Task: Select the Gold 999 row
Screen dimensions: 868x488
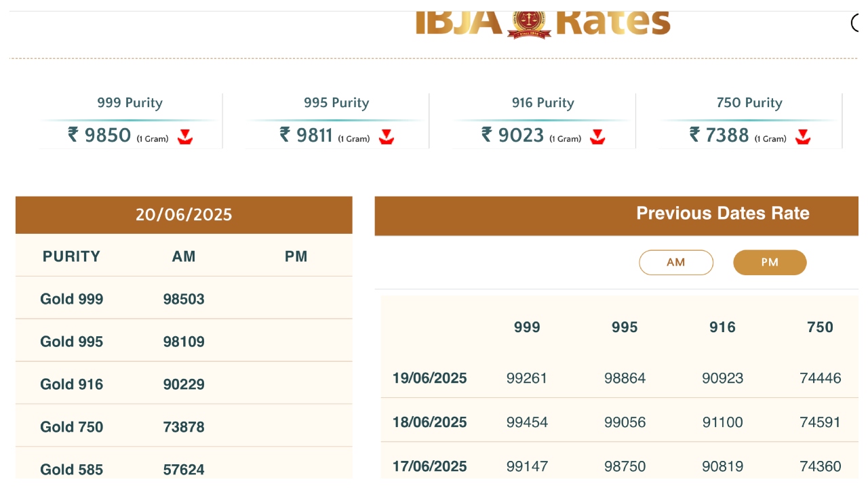Action: (x=72, y=299)
